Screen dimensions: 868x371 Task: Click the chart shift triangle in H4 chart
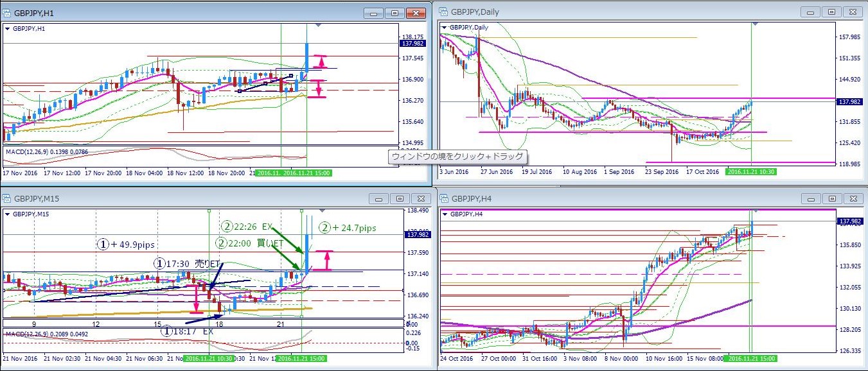756,210
